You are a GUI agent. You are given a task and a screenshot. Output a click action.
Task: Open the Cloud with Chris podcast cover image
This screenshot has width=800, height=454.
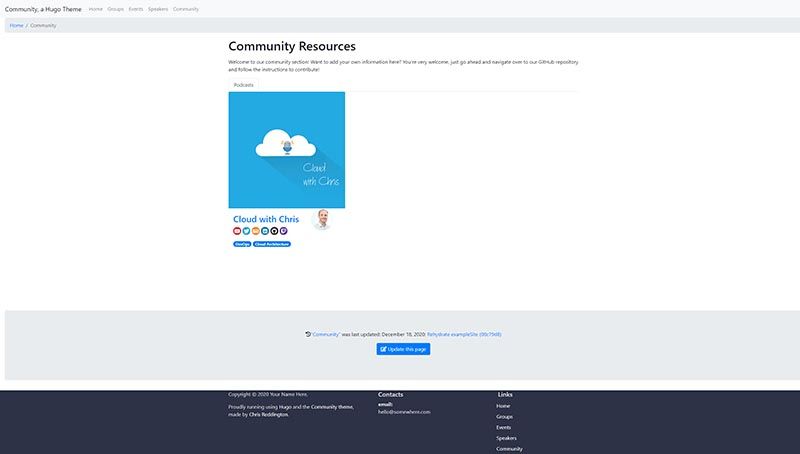(287, 150)
